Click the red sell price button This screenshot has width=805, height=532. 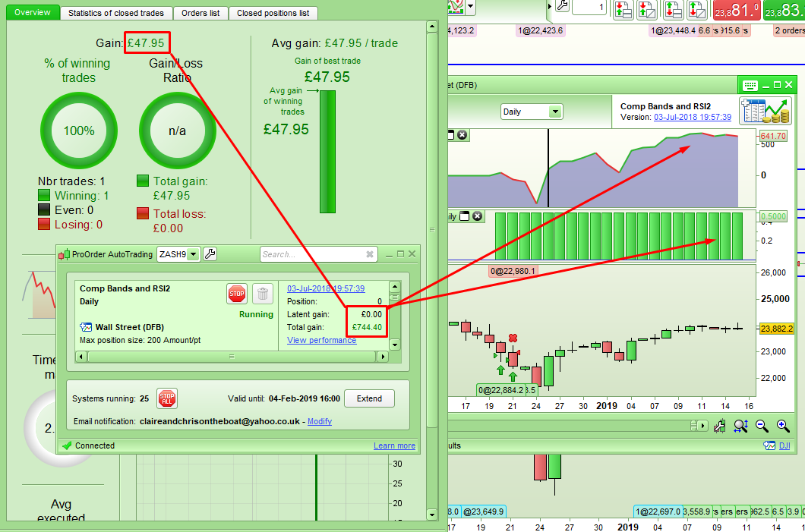[x=737, y=10]
